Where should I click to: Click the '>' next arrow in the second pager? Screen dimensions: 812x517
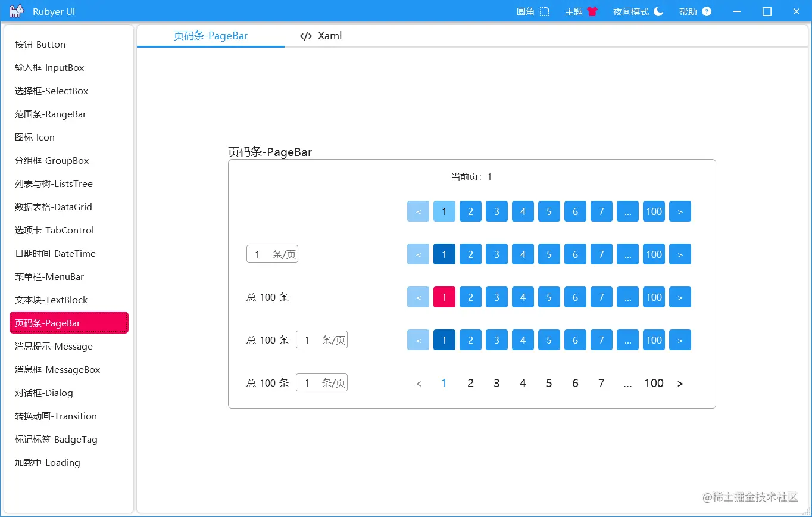pyautogui.click(x=680, y=254)
